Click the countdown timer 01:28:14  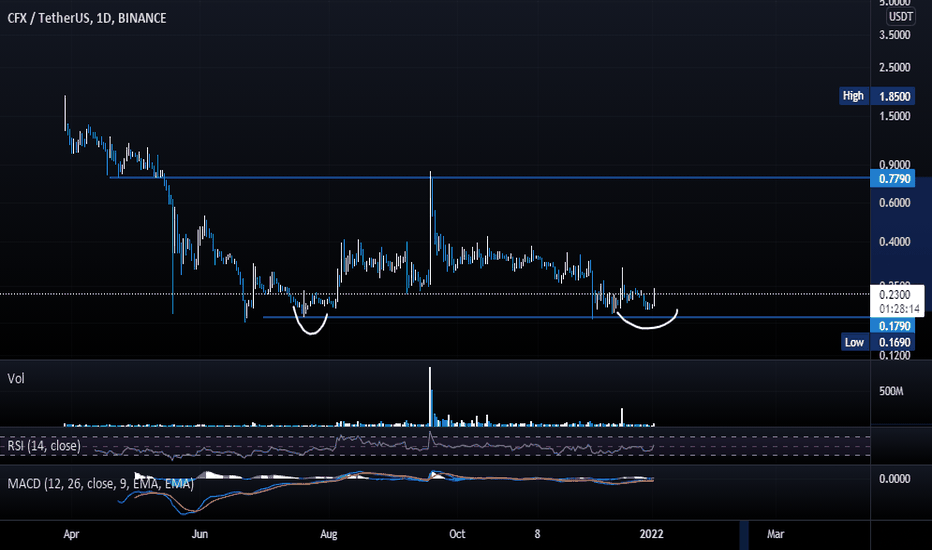(899, 309)
